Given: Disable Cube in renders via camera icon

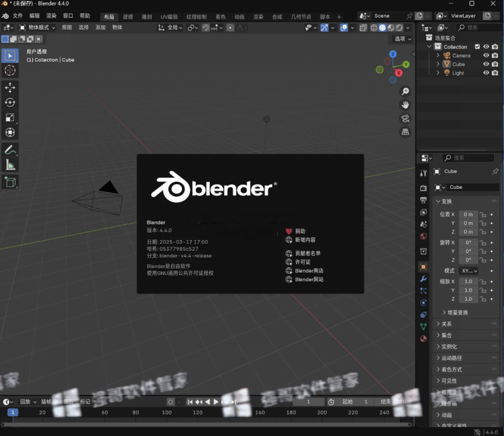Looking at the screenshot, I should coord(495,64).
